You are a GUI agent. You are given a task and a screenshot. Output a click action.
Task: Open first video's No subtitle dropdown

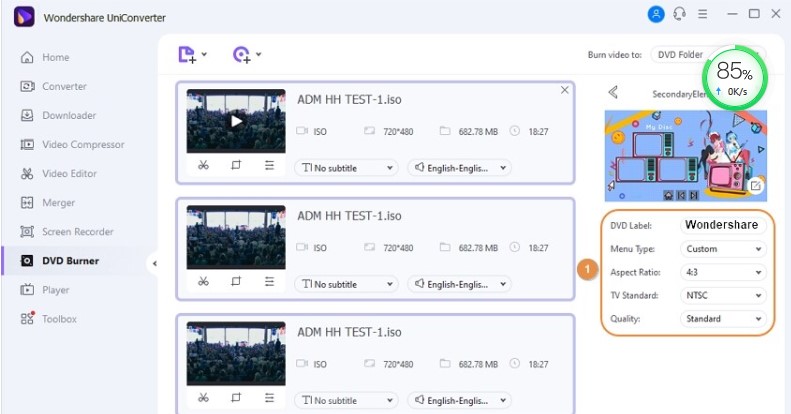pos(347,168)
